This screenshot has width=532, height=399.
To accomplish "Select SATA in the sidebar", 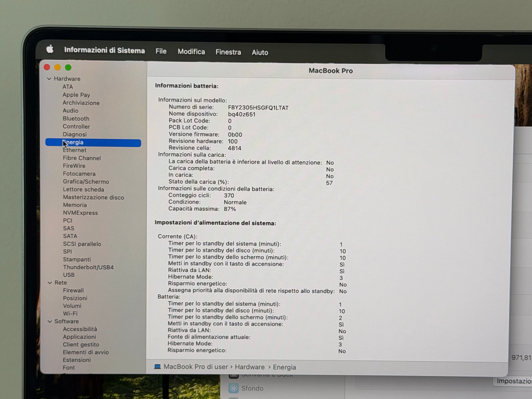I will point(70,236).
